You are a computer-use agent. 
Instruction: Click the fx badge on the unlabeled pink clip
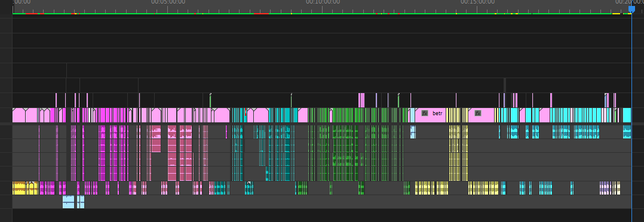click(478, 113)
